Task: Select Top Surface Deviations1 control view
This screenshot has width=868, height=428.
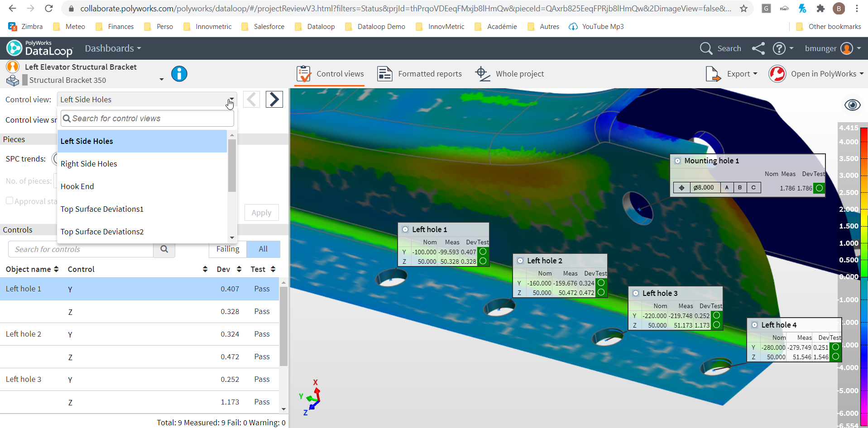Action: click(142, 209)
